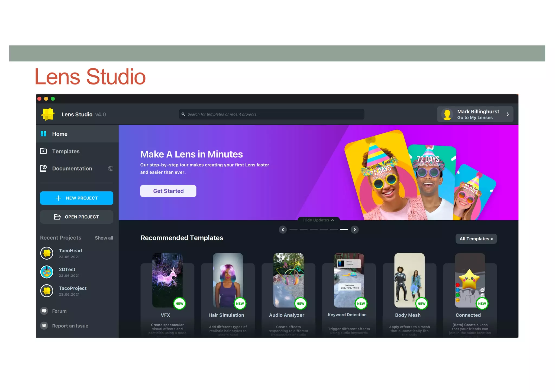Click the Forum speech bubble icon
The width and height of the screenshot is (555, 392).
pyautogui.click(x=44, y=311)
